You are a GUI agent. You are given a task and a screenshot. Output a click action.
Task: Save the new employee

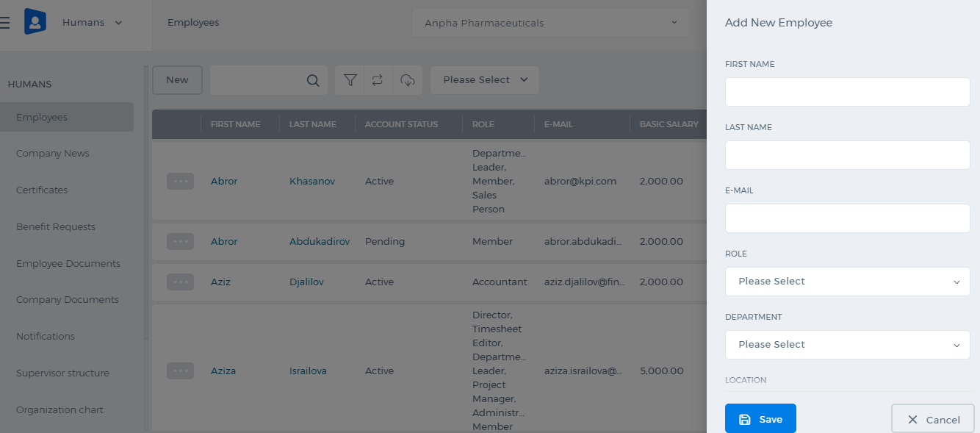tap(760, 419)
